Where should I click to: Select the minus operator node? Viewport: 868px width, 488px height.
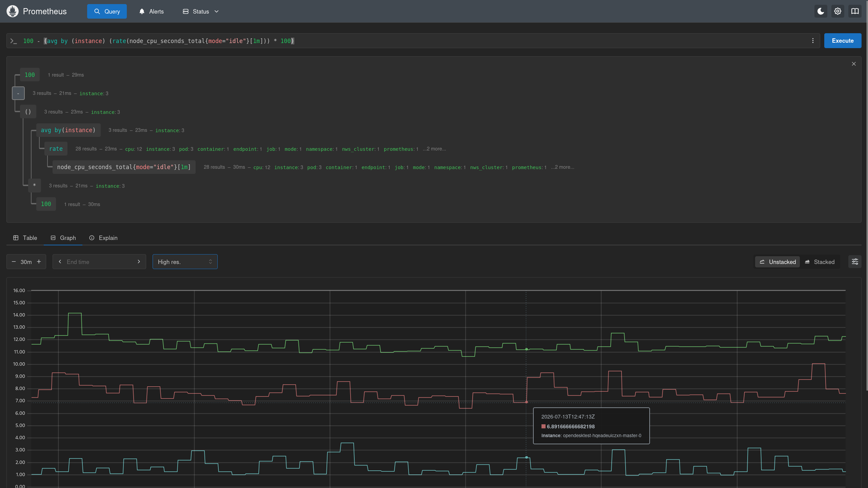click(x=18, y=93)
